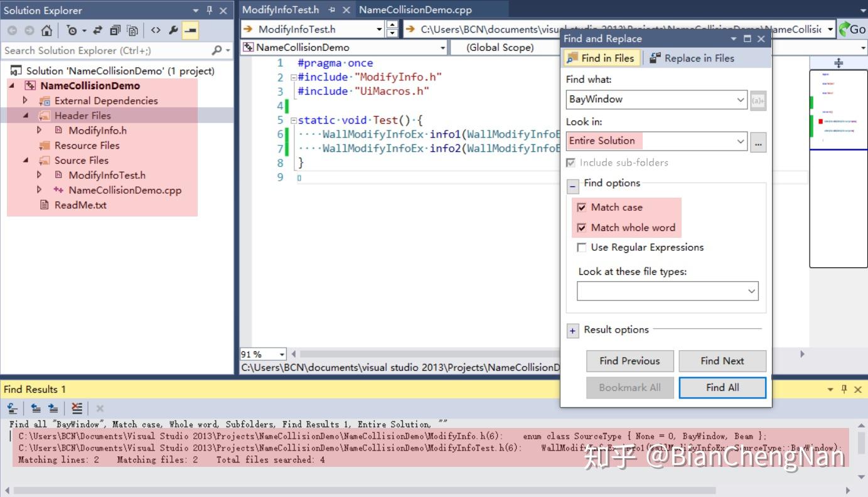The height and width of the screenshot is (497, 868).
Task: Collapse All items in Solution Explorer
Action: click(x=115, y=29)
